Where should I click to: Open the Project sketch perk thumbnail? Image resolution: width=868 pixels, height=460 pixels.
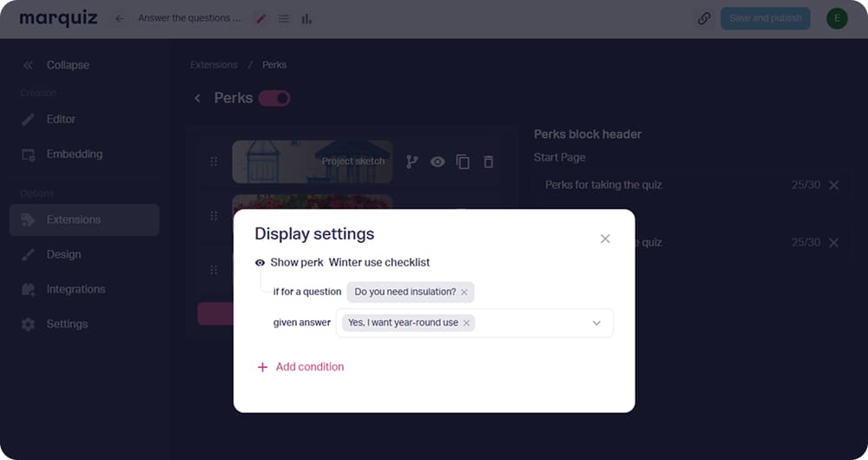point(312,161)
